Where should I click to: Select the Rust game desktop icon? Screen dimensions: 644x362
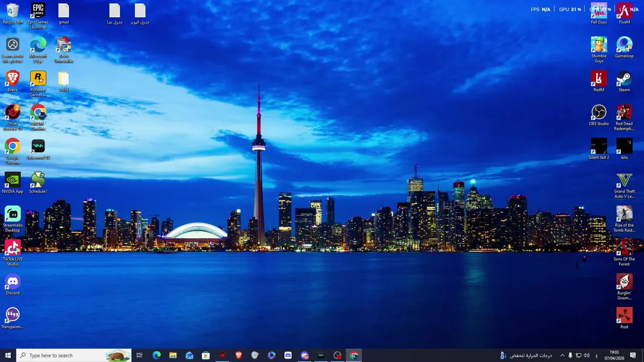[624, 318]
